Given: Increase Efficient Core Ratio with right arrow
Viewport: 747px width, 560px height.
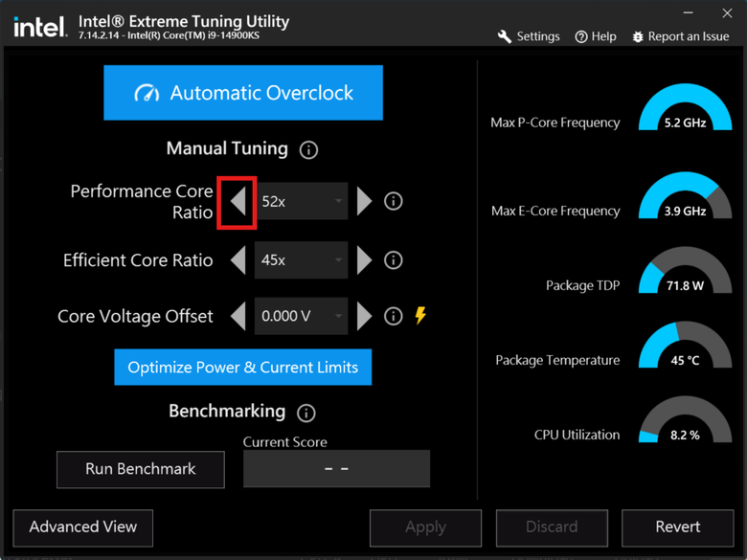Looking at the screenshot, I should (365, 260).
